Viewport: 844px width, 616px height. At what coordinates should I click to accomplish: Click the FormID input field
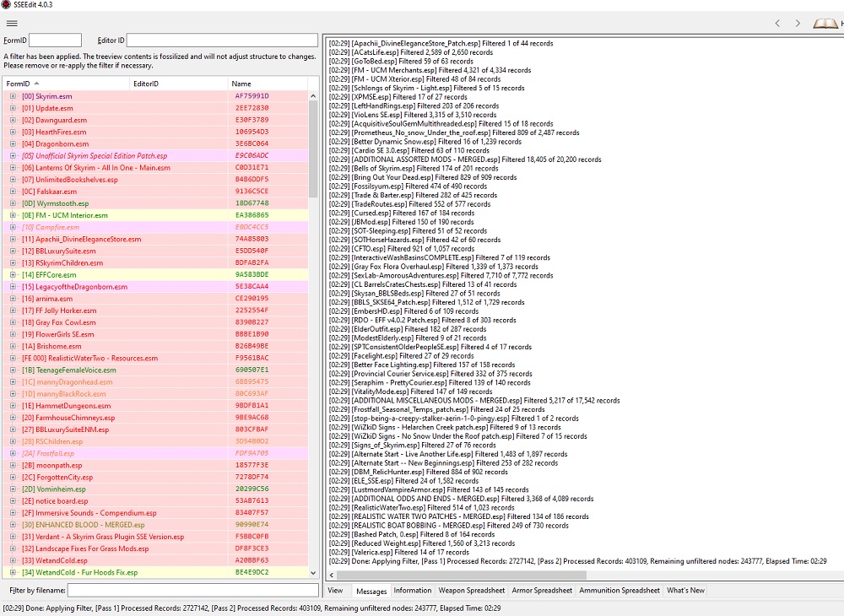coord(56,41)
